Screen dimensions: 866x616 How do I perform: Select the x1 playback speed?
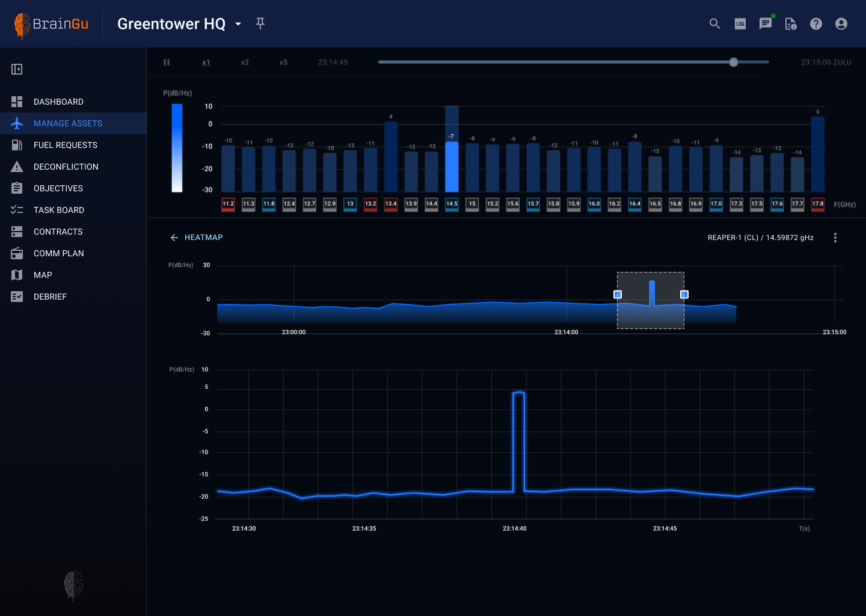tap(206, 62)
